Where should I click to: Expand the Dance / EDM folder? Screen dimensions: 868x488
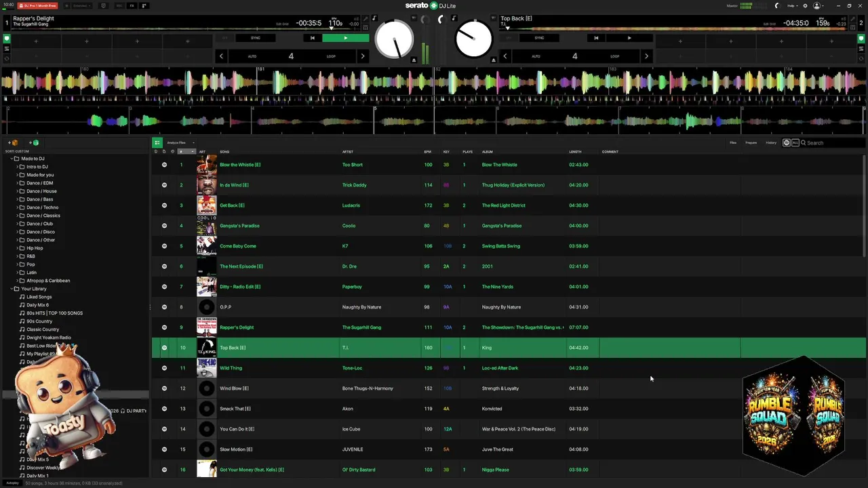(x=17, y=183)
